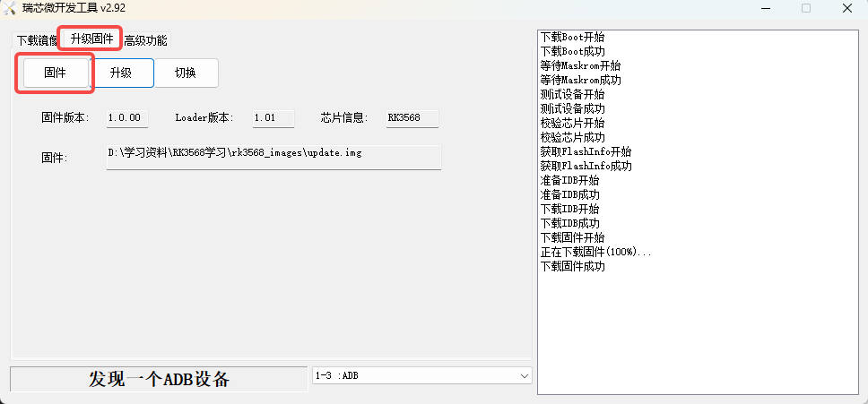
Task: Select log line 获取FlashInfo成功
Action: coord(586,166)
